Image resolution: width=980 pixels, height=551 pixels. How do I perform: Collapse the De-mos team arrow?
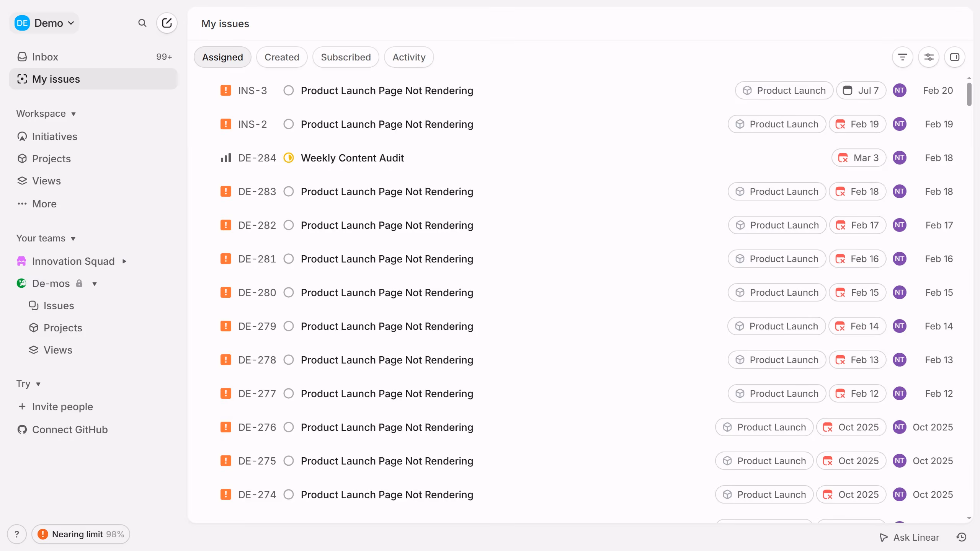[x=95, y=284]
